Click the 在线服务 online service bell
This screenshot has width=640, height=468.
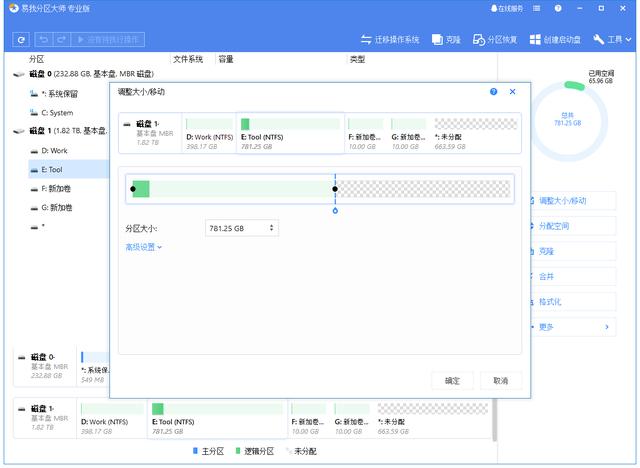coord(507,8)
